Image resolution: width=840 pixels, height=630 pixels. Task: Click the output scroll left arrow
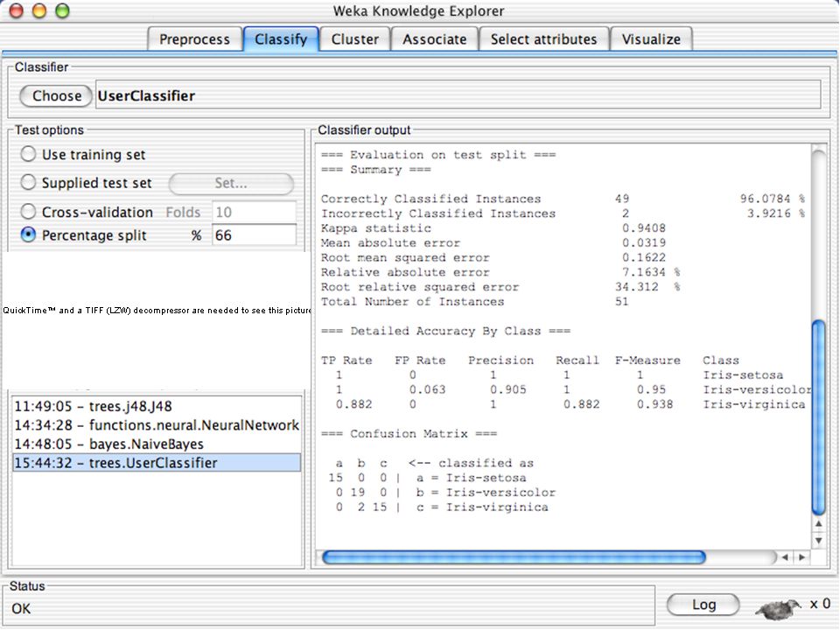785,557
